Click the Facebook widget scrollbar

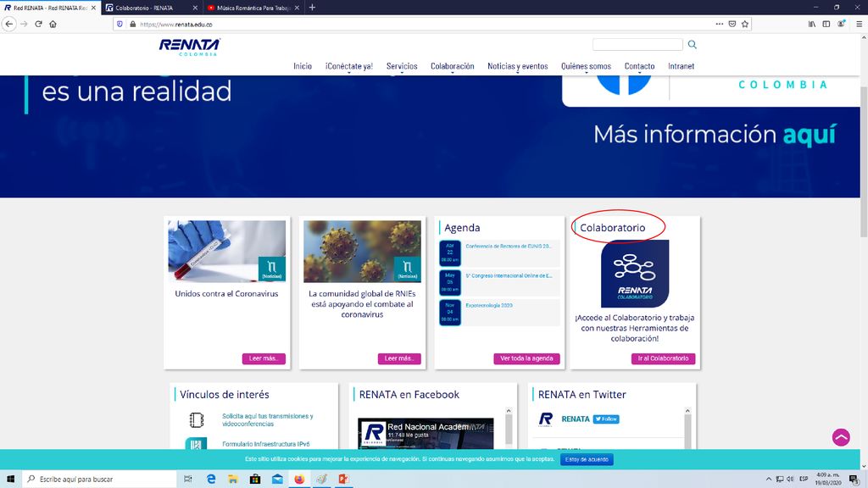point(509,427)
